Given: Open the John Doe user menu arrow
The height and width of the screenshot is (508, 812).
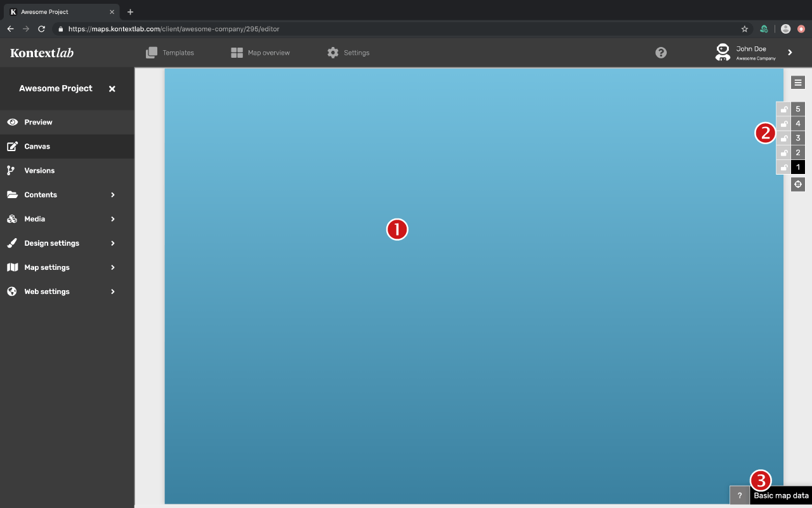Looking at the screenshot, I should 790,53.
